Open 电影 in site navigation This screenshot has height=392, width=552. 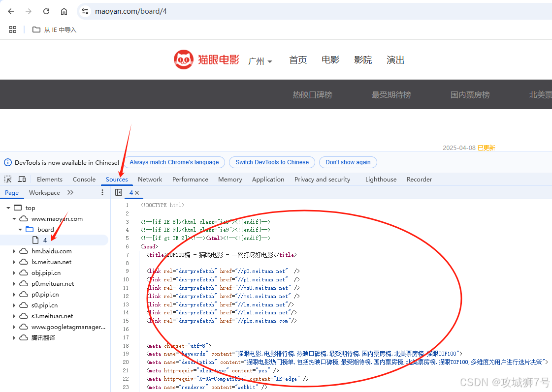[x=330, y=60]
